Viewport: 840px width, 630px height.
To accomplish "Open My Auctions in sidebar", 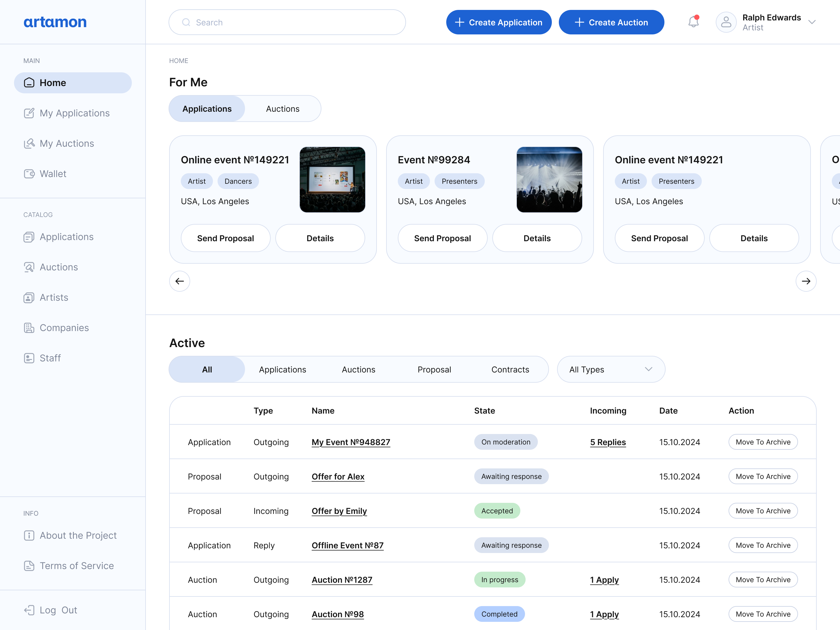I will [x=73, y=143].
